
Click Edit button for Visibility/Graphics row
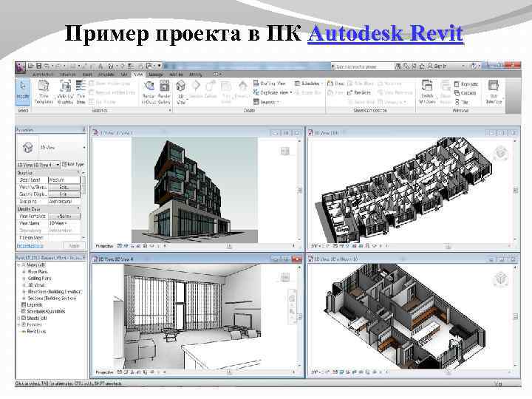(64, 187)
